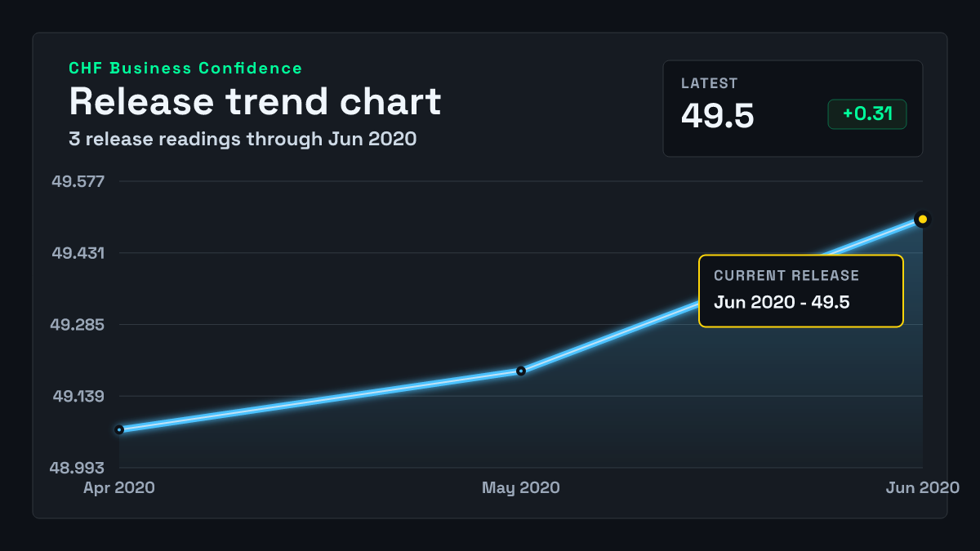Click the 49.577 y-axis label

click(78, 181)
